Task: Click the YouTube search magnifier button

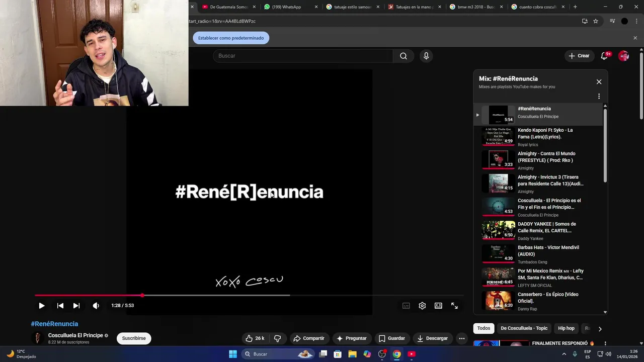Action: (404, 56)
